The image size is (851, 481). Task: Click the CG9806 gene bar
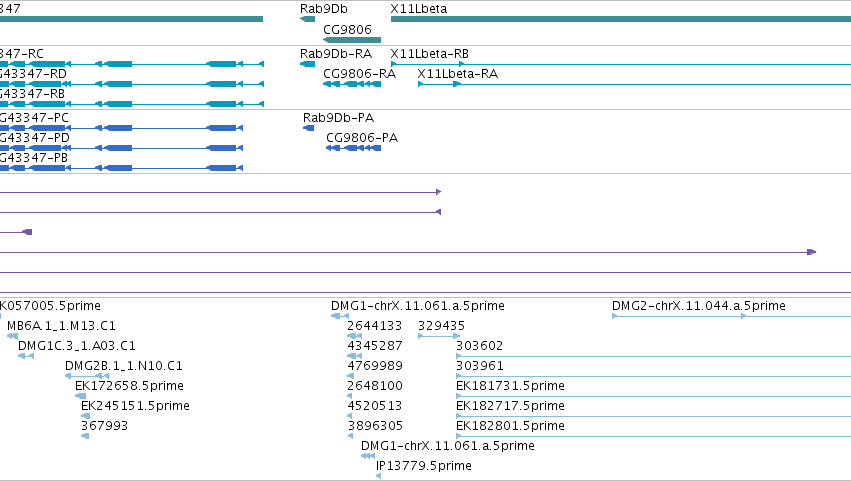(352, 40)
